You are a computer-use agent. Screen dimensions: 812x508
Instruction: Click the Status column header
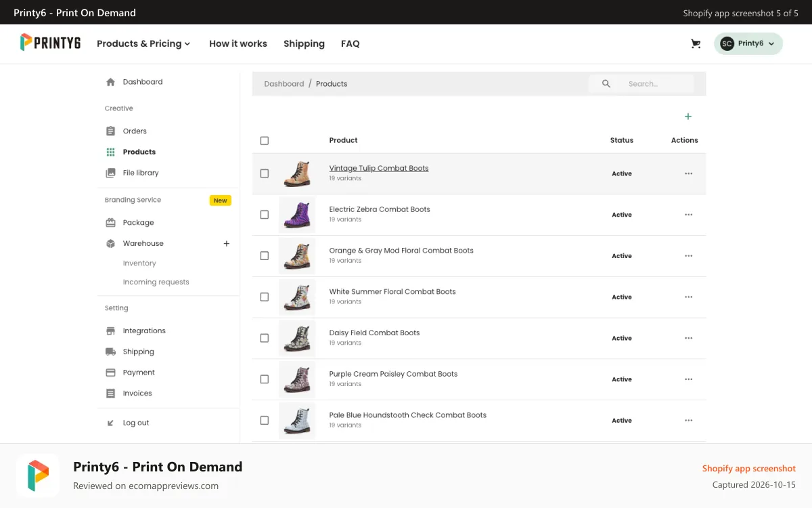point(622,140)
